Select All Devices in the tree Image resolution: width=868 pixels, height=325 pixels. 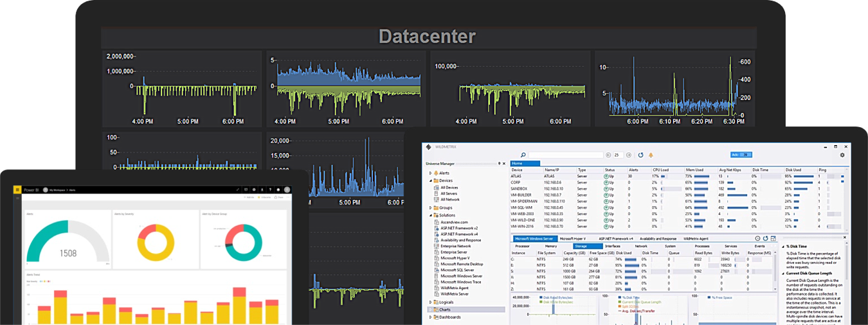[449, 188]
